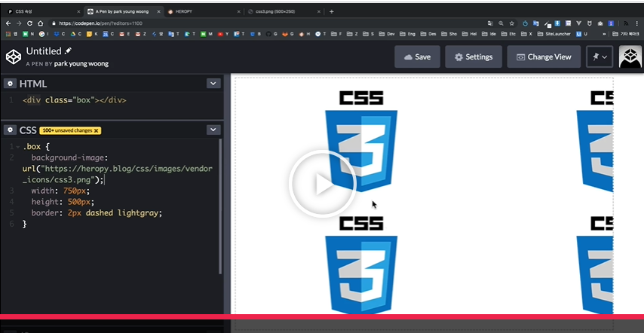The image size is (644, 333).
Task: Click the translate icon in address bar
Action: 490,23
